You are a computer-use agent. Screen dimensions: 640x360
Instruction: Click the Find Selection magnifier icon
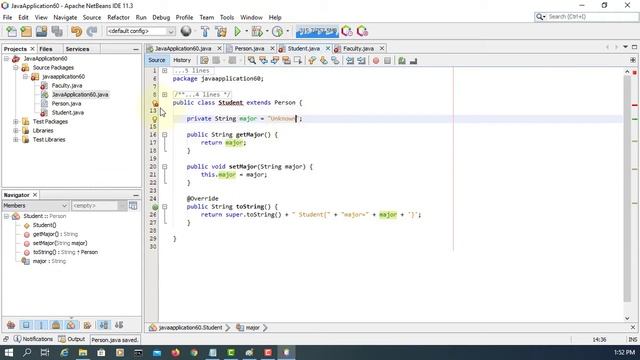click(x=252, y=60)
